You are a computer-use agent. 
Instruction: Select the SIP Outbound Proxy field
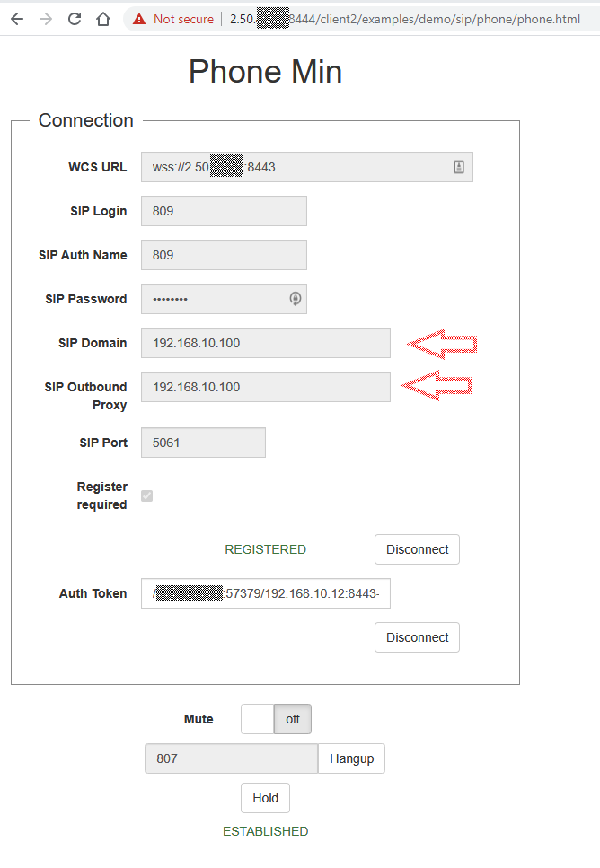[265, 387]
